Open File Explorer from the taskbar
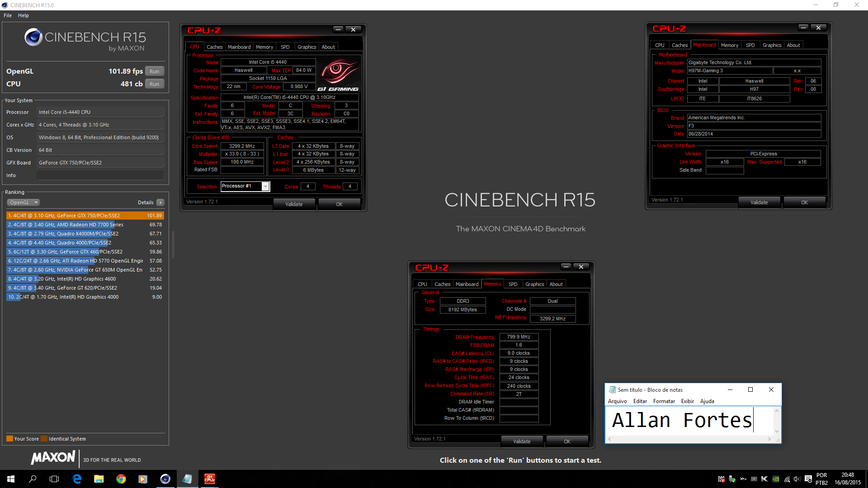The image size is (868, 488). 99,479
